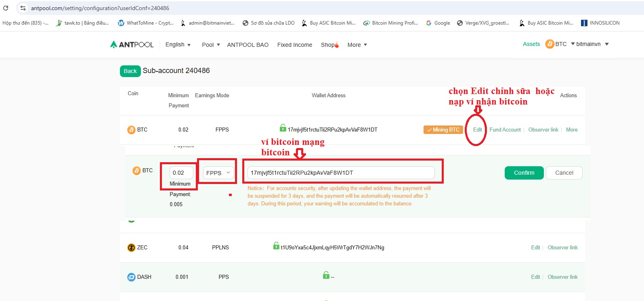Click the ANTPOOL logo
644x301 pixels.
coord(132,44)
